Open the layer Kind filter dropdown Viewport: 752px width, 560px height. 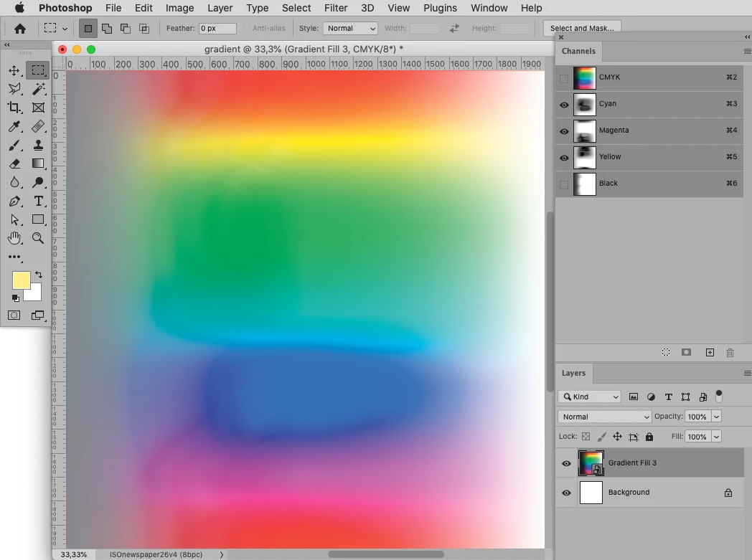coord(589,397)
